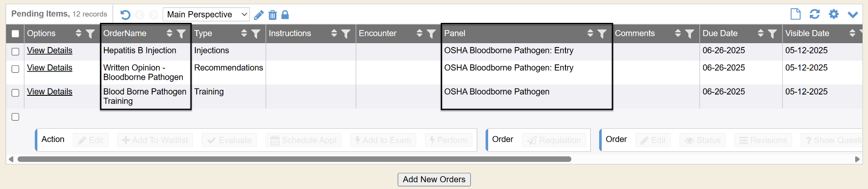Image resolution: width=868 pixels, height=189 pixels.
Task: Click the Panel column filter icon
Action: pos(602,33)
